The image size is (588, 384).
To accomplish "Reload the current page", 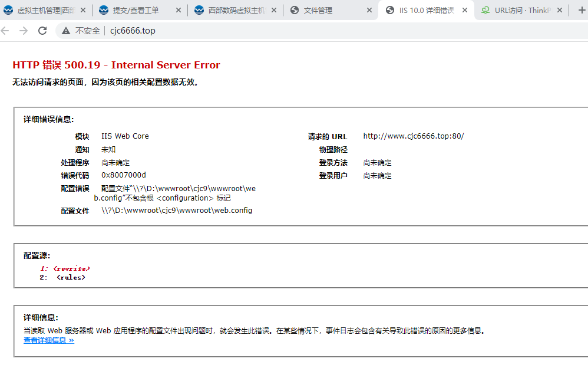I will 42,31.
